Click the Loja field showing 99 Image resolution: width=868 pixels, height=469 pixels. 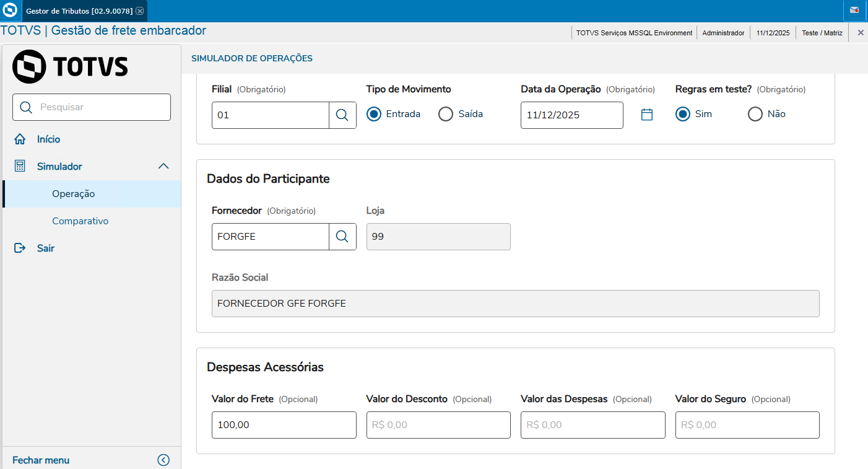click(x=438, y=237)
